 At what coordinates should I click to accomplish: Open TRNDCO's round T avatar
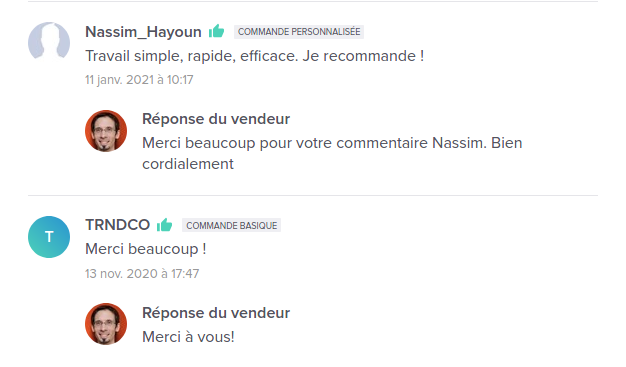[49, 237]
